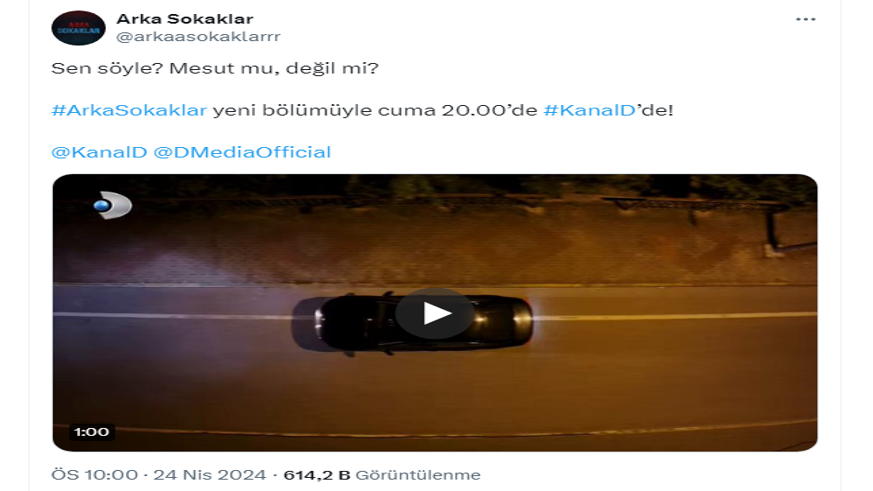The image size is (873, 491).
Task: Click the 'yeni bölümüyle cuma 20.00'de' text
Action: pyautogui.click(x=375, y=110)
